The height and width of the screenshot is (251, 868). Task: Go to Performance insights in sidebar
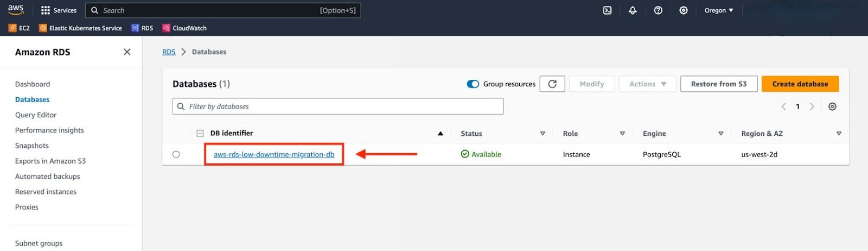click(x=49, y=130)
